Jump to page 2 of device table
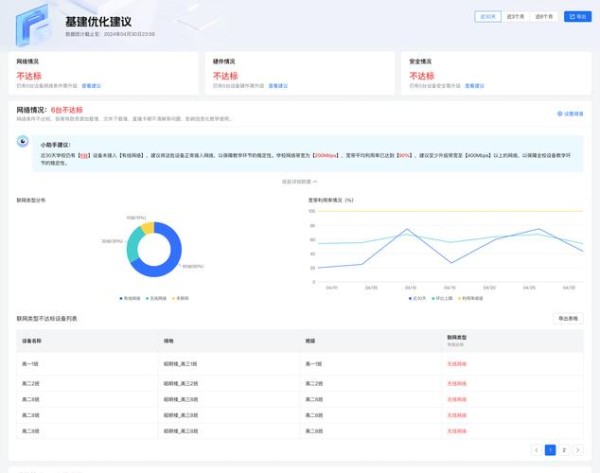Screen dimensions: 600x473 [x=564, y=450]
